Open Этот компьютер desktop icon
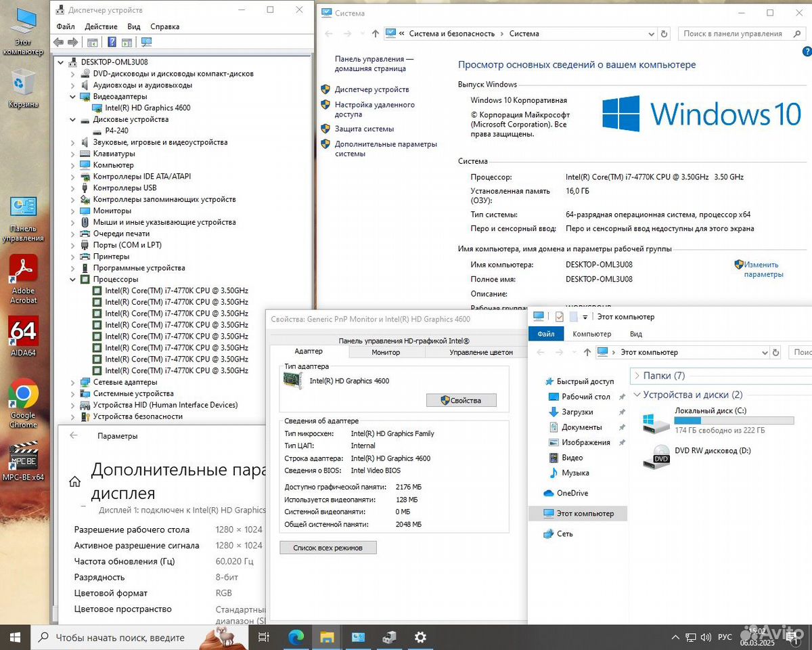This screenshot has height=650, width=812. pos(24,30)
